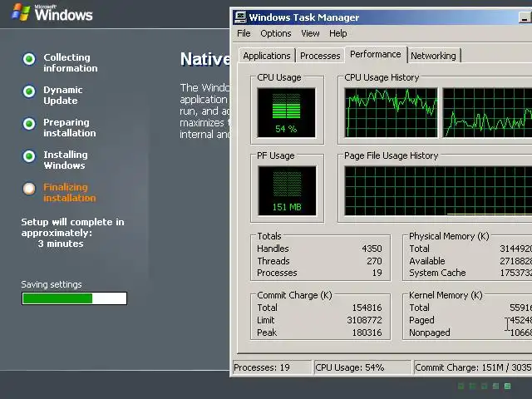Click status bar Commit Charge entry

coord(473,367)
